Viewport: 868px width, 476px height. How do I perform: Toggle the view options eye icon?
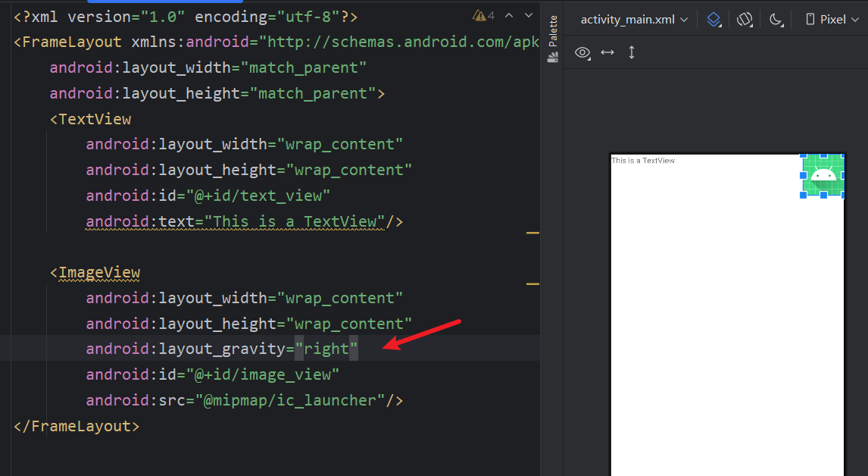pyautogui.click(x=582, y=52)
